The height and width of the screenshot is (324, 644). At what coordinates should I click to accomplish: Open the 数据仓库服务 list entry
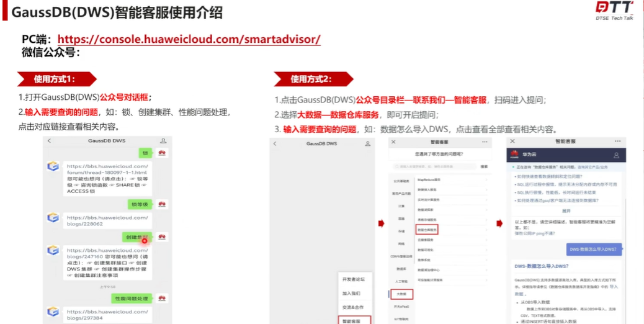pos(428,230)
